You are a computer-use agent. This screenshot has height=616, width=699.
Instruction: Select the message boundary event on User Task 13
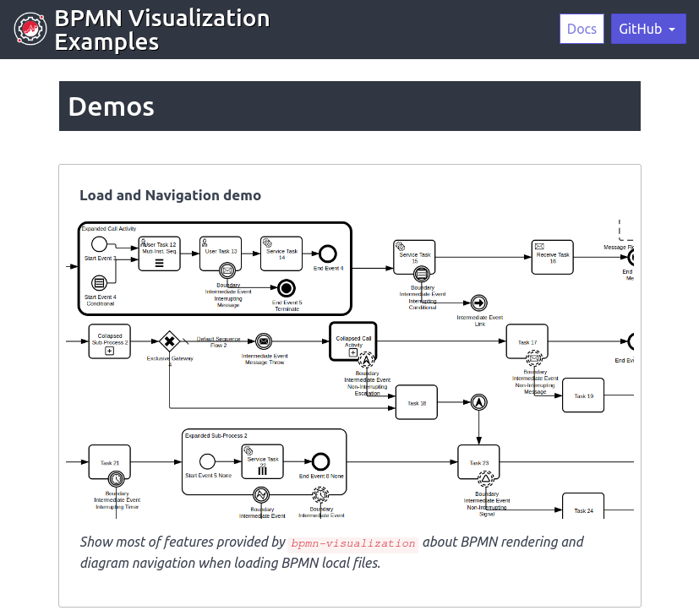pos(227,270)
